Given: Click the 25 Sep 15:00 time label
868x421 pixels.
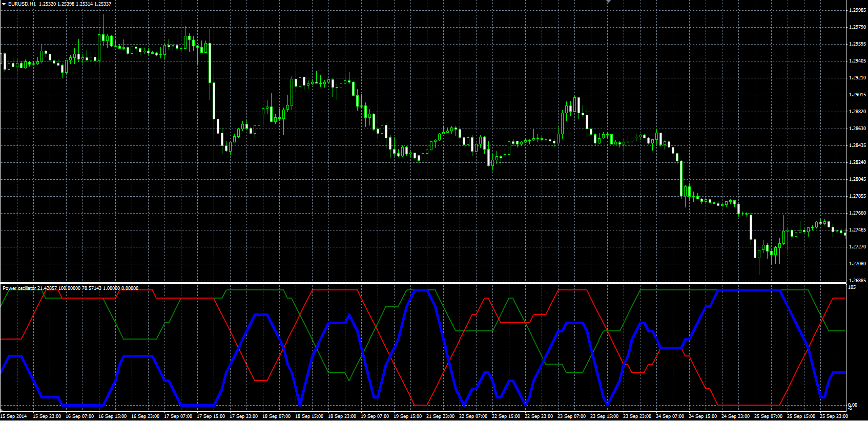Looking at the screenshot, I should [801, 416].
